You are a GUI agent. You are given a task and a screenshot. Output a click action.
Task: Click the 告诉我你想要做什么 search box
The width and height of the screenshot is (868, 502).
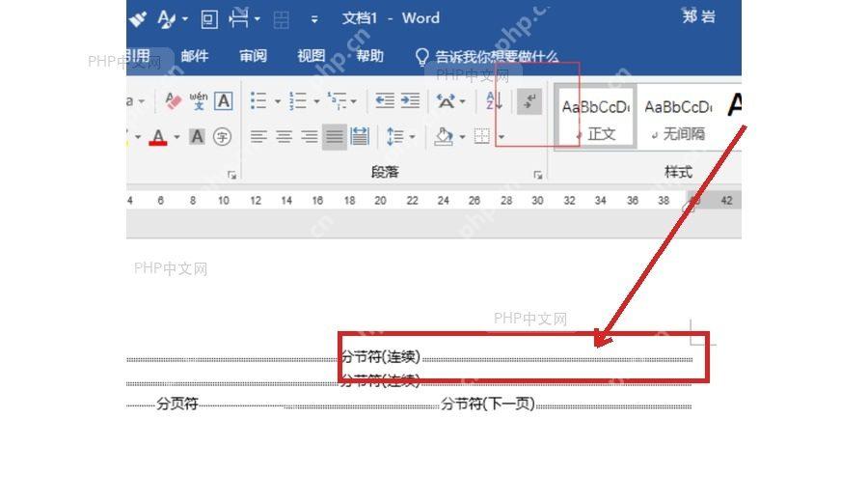click(497, 57)
